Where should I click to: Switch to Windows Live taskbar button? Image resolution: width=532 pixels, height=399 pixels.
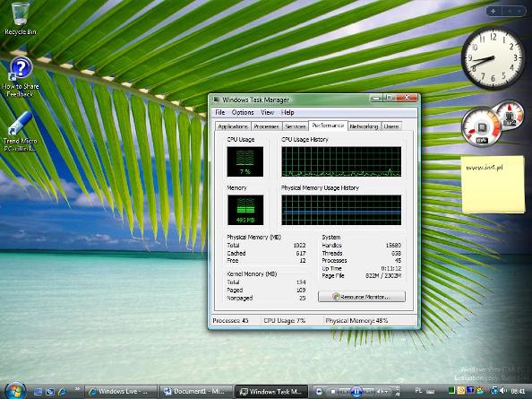pyautogui.click(x=121, y=392)
